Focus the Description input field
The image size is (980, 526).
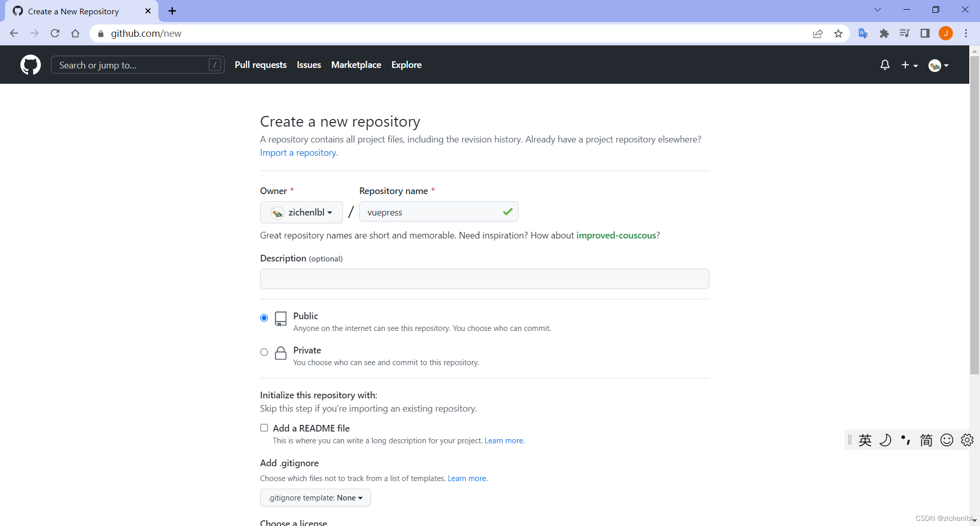(485, 279)
